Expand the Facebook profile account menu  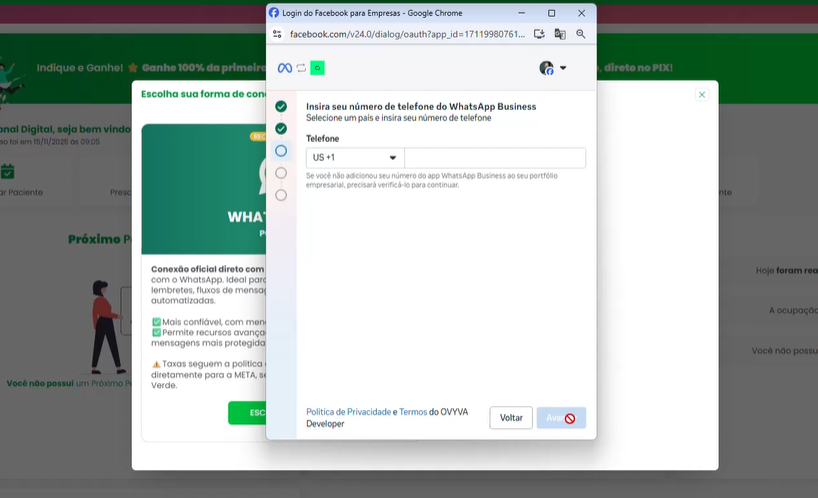tap(553, 68)
